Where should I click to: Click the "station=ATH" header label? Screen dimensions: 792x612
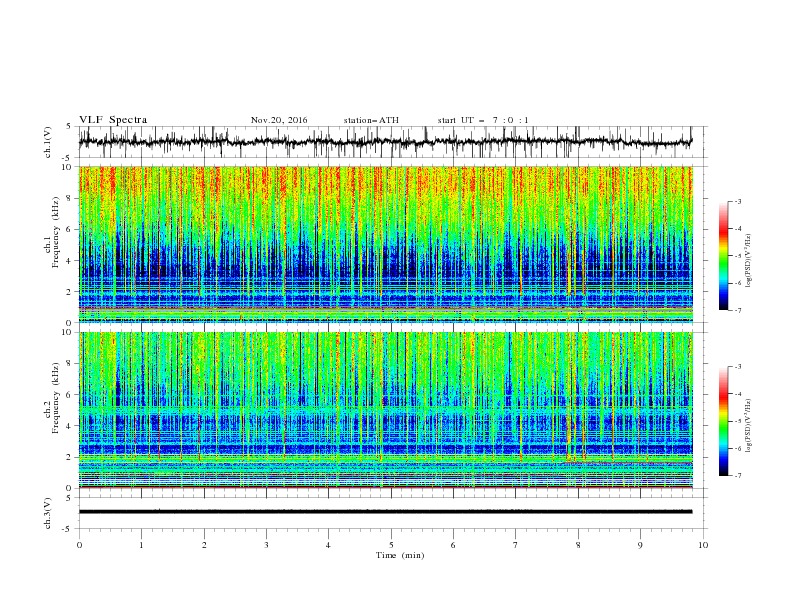tap(371, 120)
